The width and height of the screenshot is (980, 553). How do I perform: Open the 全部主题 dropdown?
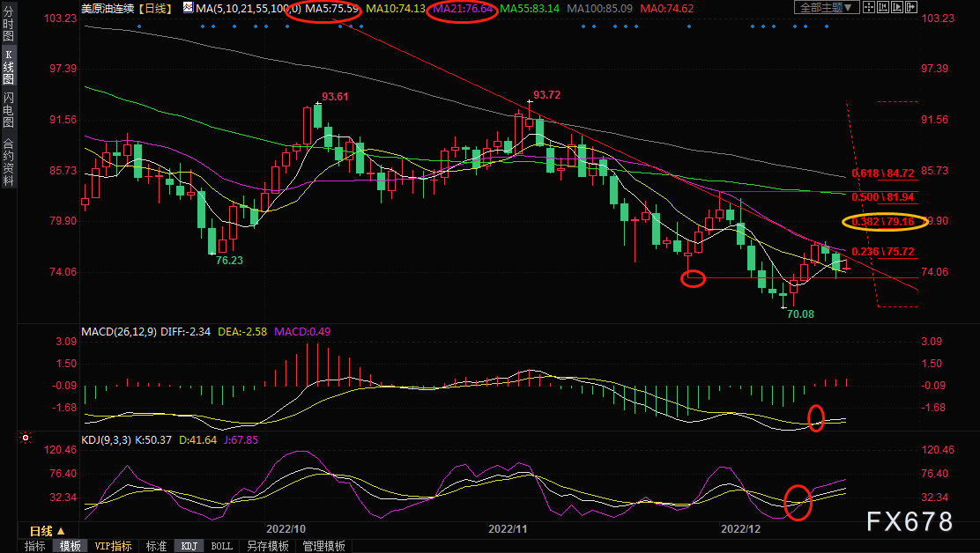coord(827,8)
